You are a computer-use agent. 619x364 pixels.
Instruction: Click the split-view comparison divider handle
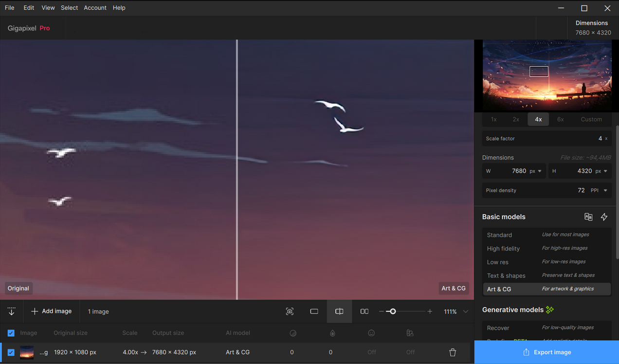(237, 169)
